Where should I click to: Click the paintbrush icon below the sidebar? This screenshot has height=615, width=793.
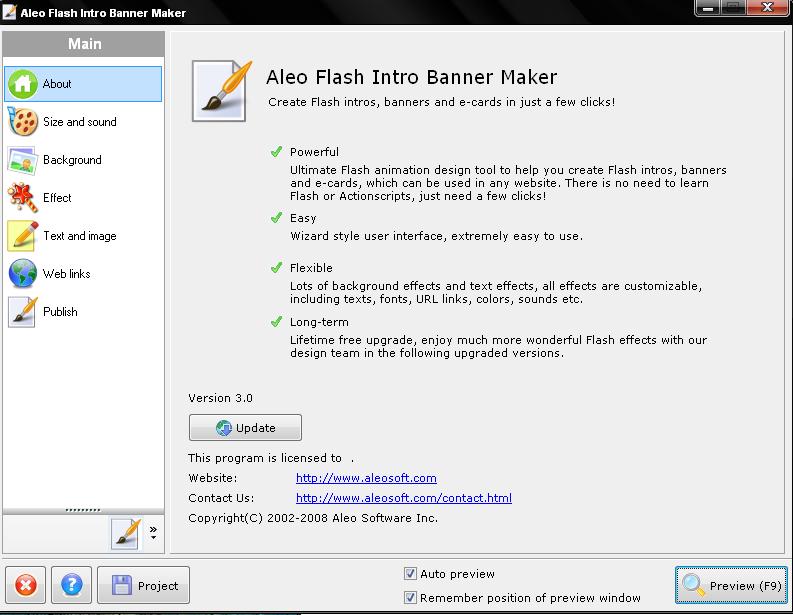[125, 533]
